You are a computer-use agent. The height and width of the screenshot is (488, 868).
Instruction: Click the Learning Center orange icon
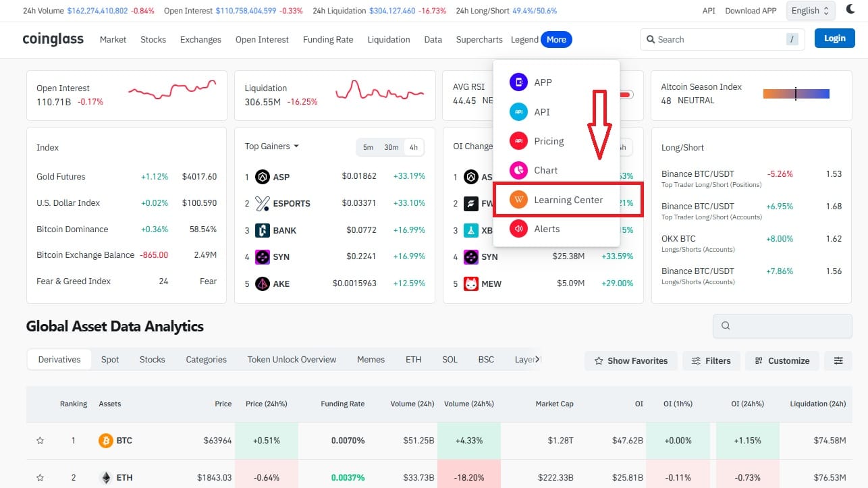pos(519,200)
